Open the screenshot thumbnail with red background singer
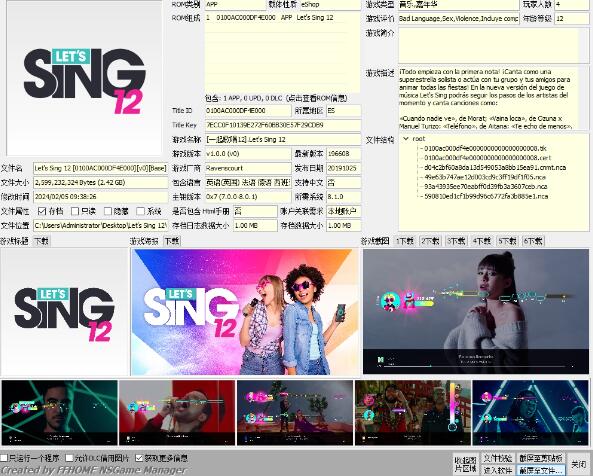Screen dimensions: 593x476 coord(177,412)
